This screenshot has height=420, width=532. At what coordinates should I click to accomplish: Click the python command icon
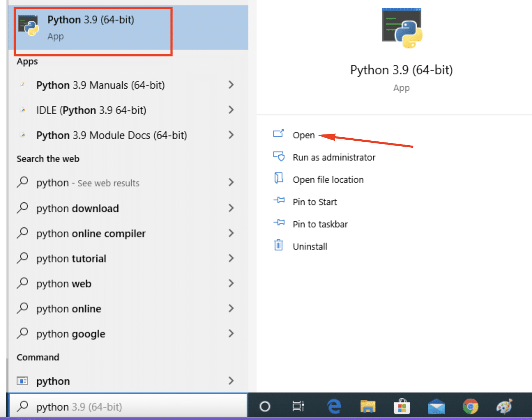coord(23,381)
